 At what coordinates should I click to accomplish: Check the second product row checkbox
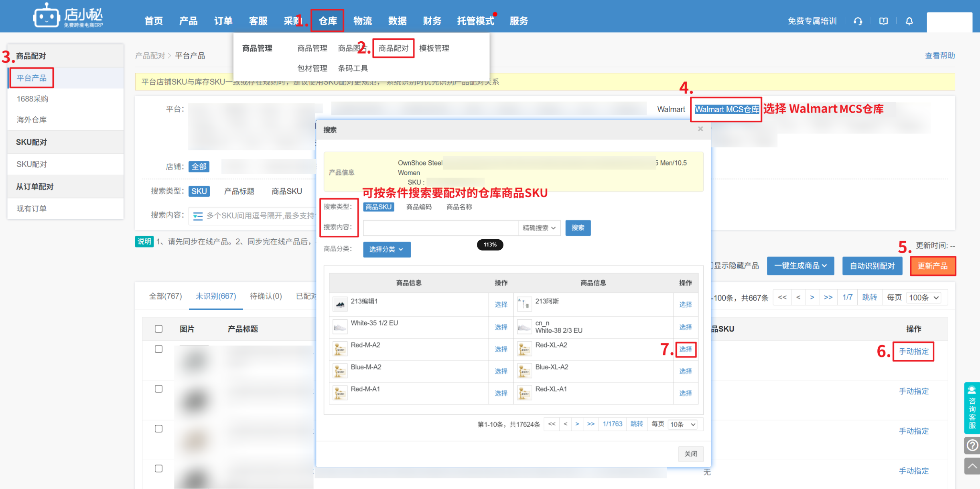[158, 389]
